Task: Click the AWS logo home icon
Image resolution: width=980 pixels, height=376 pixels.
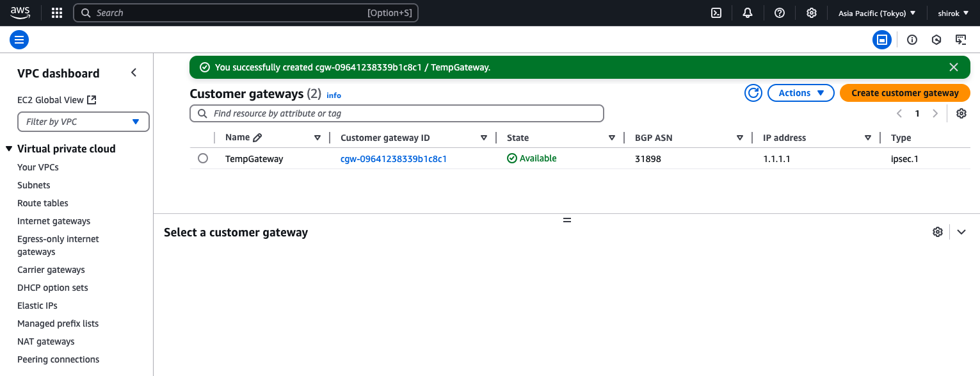Action: pyautogui.click(x=20, y=12)
